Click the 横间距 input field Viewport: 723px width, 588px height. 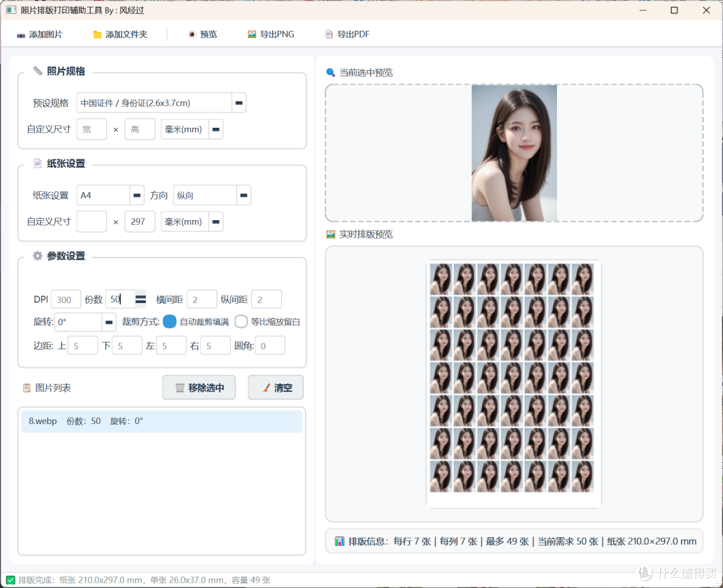coord(202,300)
